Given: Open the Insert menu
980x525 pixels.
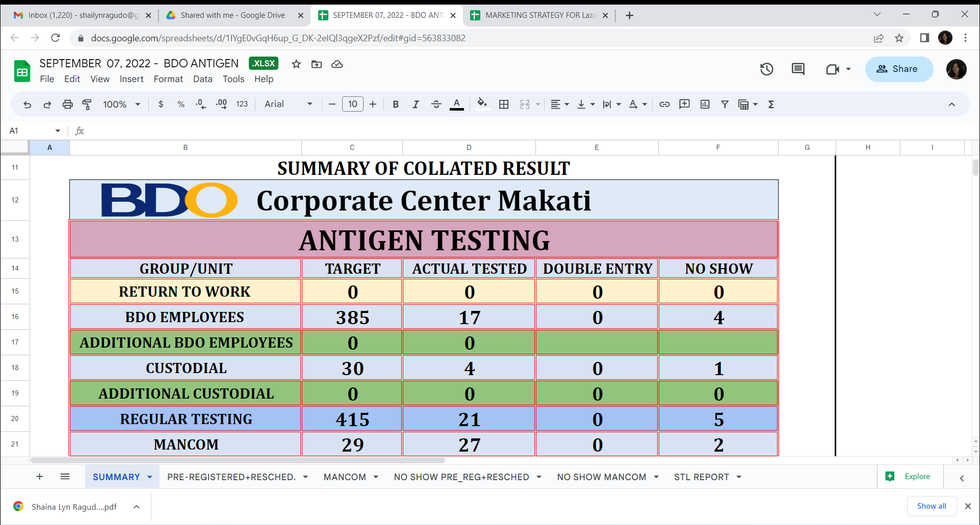Looking at the screenshot, I should [132, 79].
